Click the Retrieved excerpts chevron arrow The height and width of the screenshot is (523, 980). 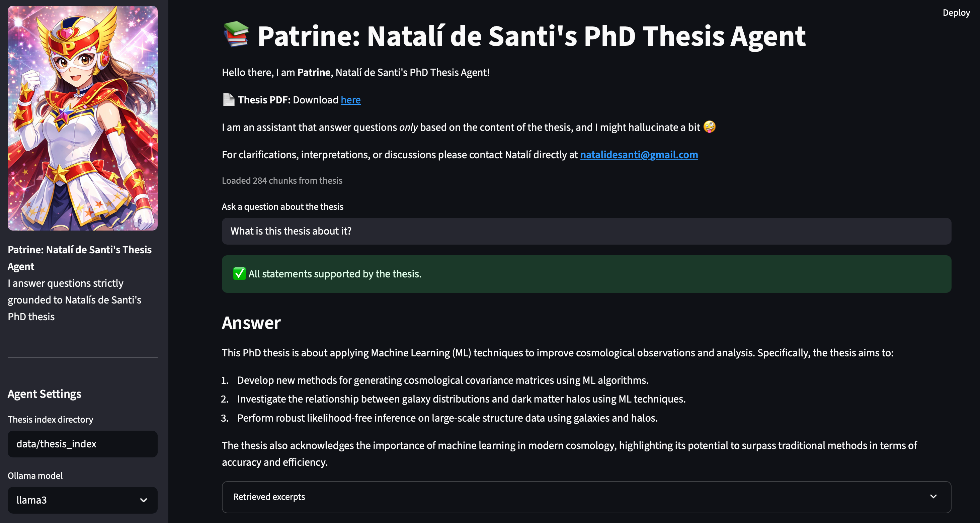pyautogui.click(x=933, y=496)
